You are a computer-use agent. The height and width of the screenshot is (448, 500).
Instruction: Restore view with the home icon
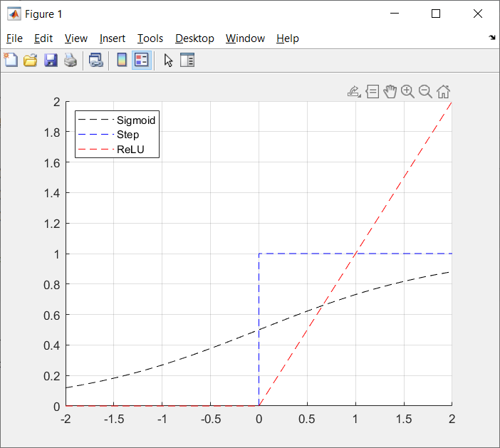(x=443, y=92)
